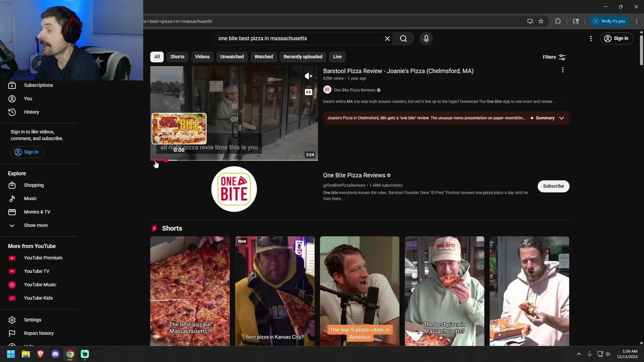The image size is (644, 362).
Task: Show hidden tray icons chevron
Action: pos(579,354)
